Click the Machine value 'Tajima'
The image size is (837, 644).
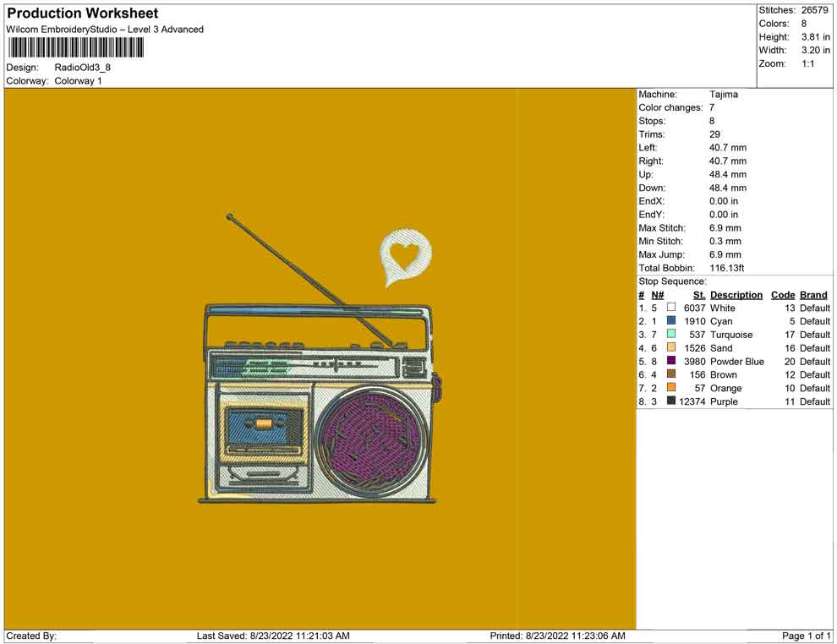click(724, 94)
